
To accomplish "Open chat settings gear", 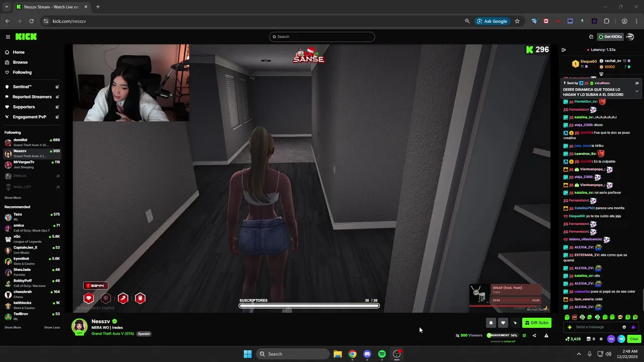I will coord(601,339).
